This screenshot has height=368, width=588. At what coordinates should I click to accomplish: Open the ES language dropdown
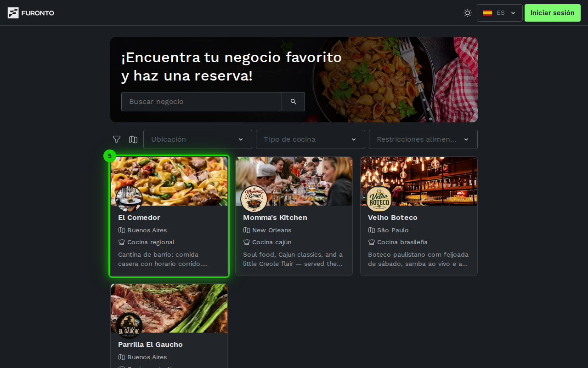499,13
